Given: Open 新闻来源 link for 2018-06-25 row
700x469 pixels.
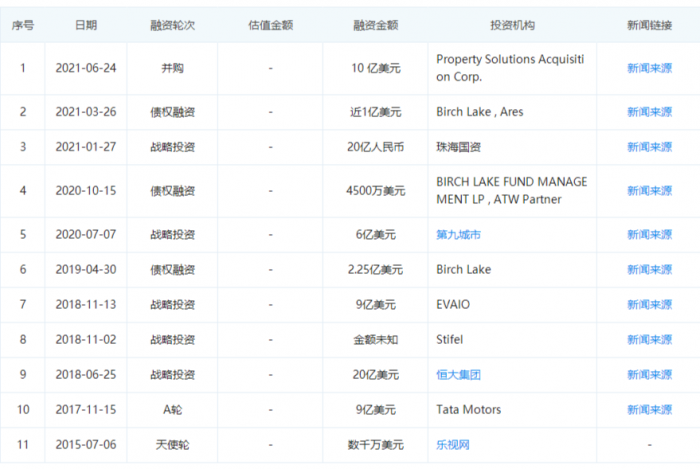Looking at the screenshot, I should tap(649, 374).
